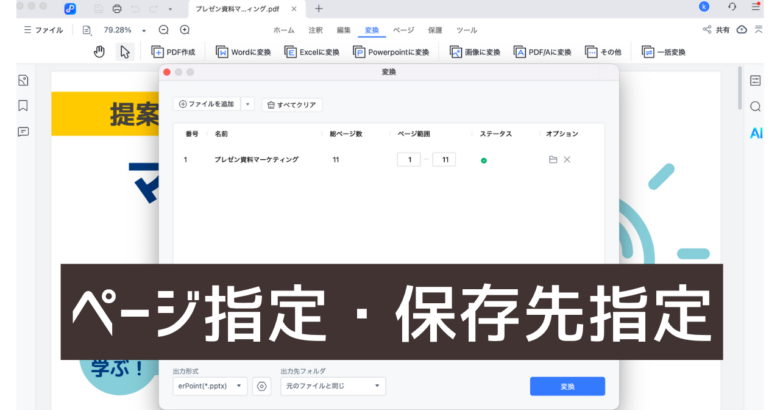This screenshot has height=410, width=780.
Task: Remove file with the X icon in options
Action: (567, 160)
